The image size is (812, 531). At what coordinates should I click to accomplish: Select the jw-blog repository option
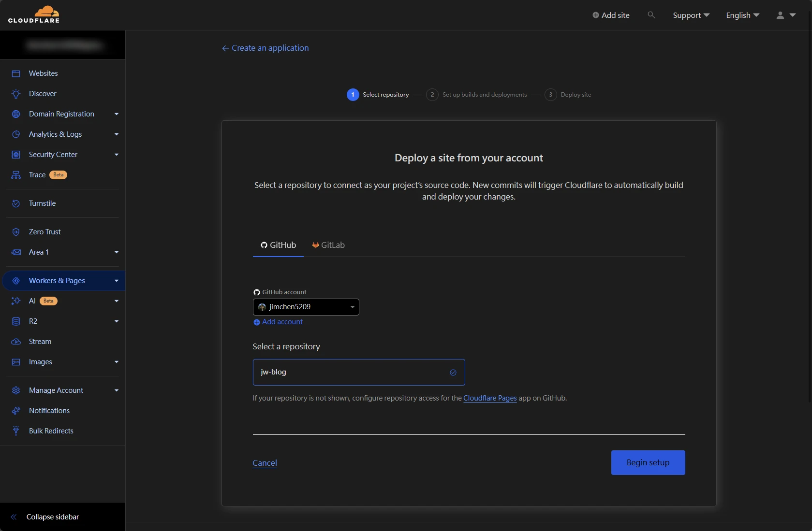pyautogui.click(x=358, y=372)
